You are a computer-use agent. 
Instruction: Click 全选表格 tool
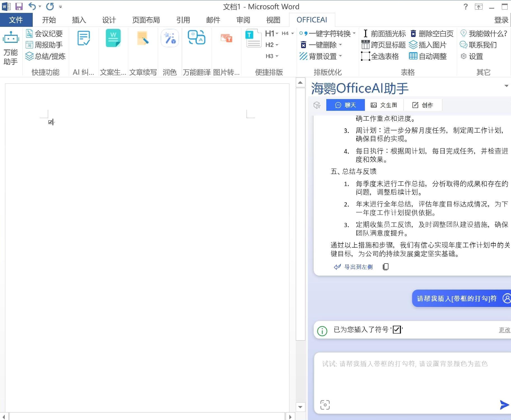pos(380,56)
